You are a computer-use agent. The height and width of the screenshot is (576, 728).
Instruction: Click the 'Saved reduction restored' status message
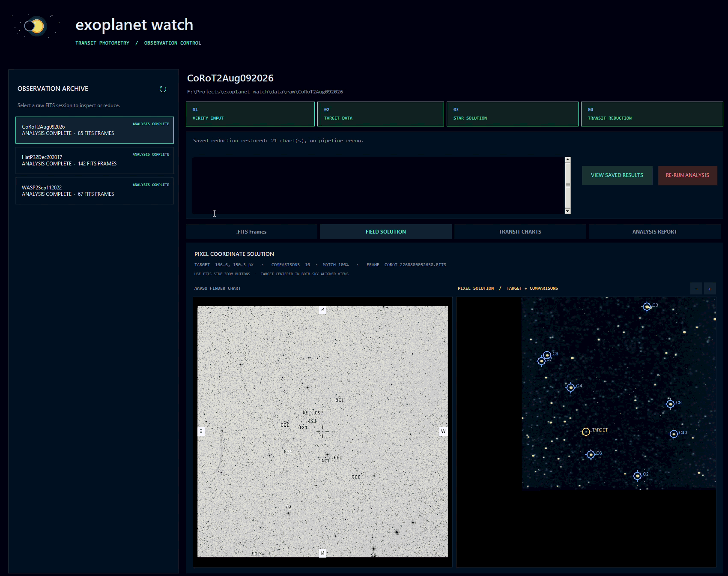[278, 141]
